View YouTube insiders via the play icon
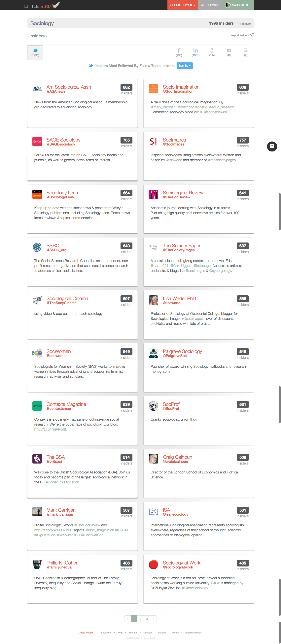 point(229,50)
